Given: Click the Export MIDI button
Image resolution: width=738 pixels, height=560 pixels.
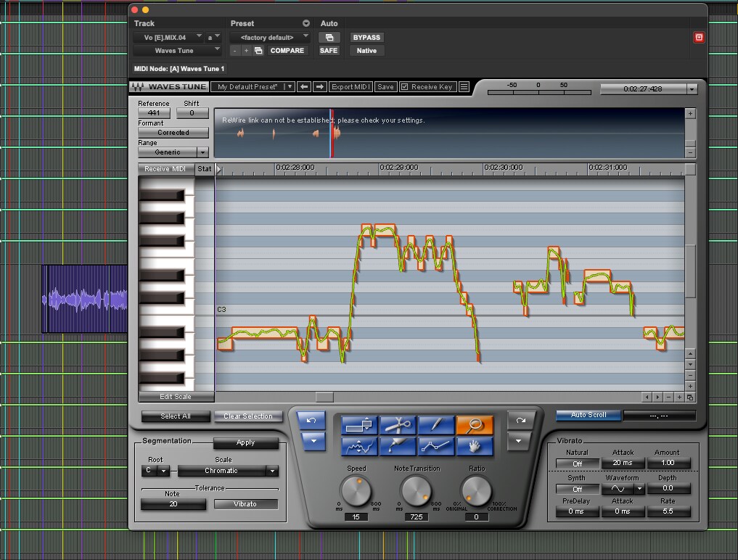Looking at the screenshot, I should point(350,86).
